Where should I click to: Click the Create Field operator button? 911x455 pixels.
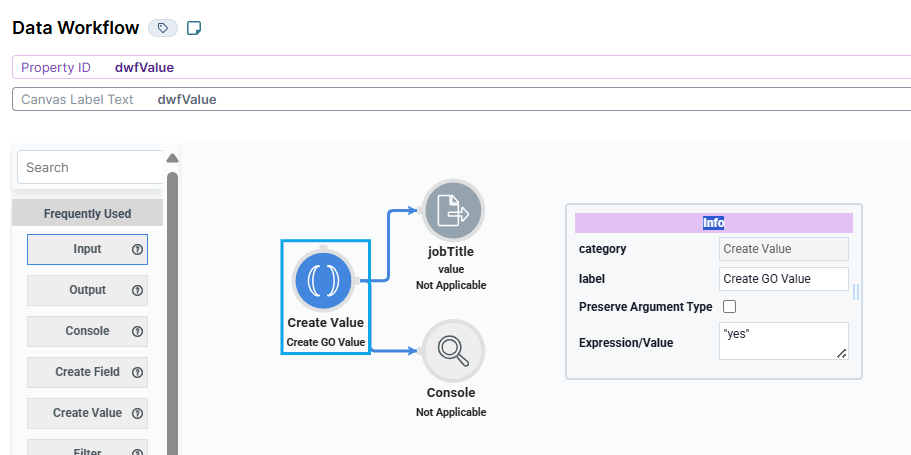coord(87,372)
